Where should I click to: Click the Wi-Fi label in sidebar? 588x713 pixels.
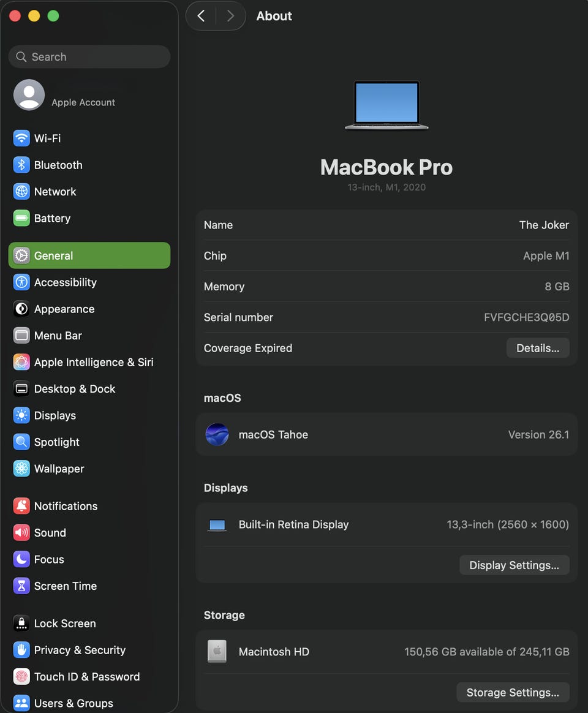click(x=47, y=138)
